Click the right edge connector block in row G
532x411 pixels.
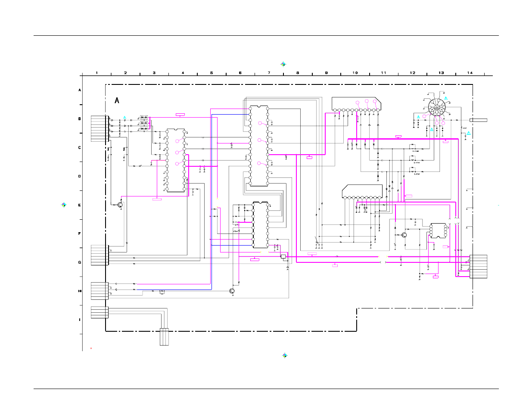479,267
